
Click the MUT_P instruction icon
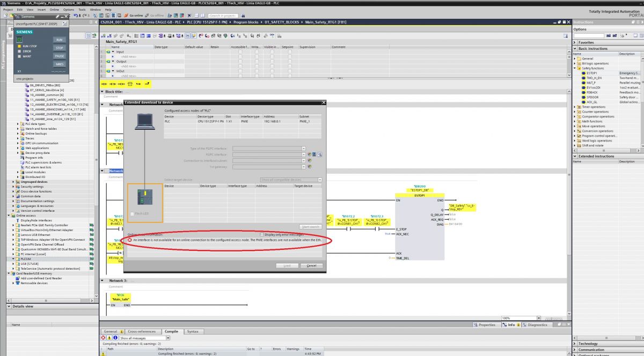583,83
